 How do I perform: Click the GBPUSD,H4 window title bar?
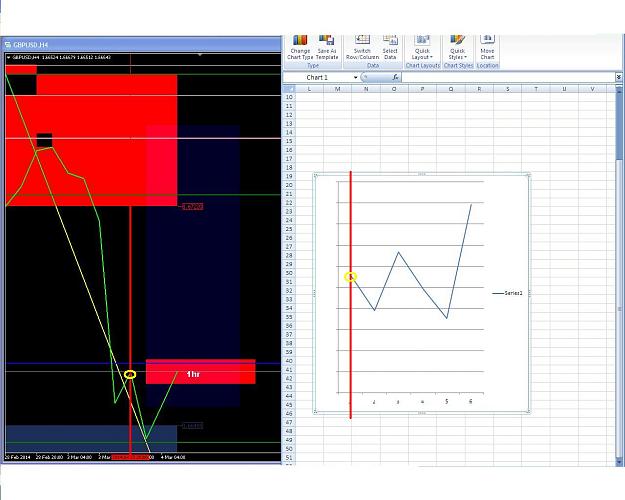click(x=142, y=44)
